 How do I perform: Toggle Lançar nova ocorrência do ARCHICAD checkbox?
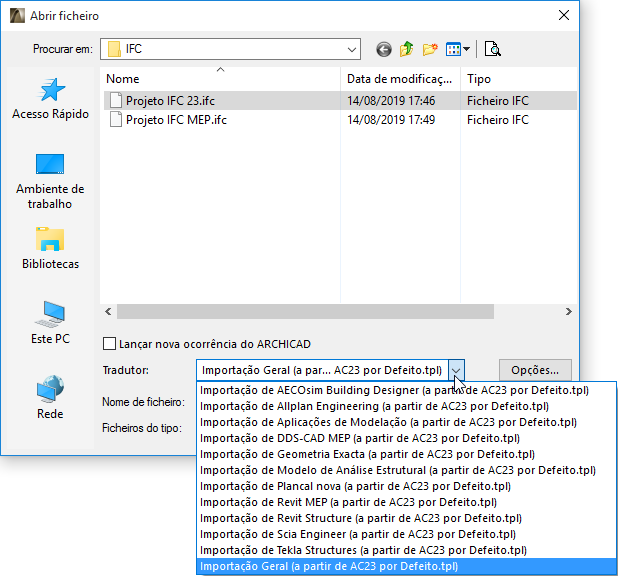pos(109,344)
